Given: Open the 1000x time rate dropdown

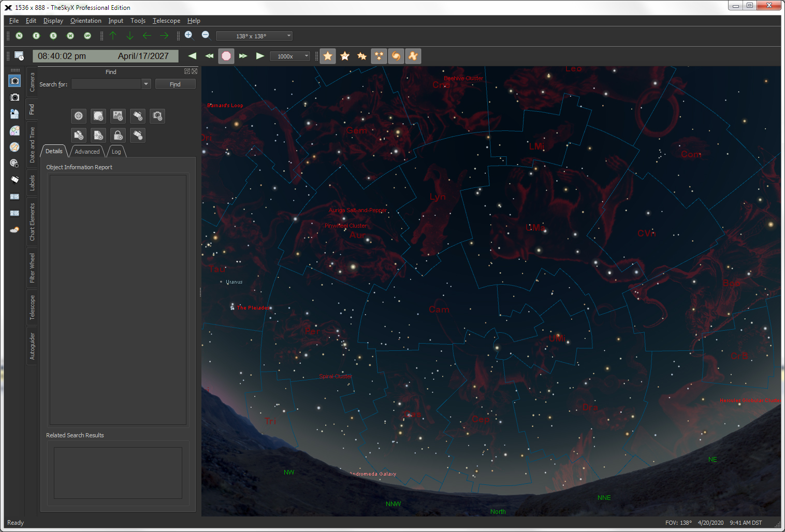Looking at the screenshot, I should click(x=290, y=56).
